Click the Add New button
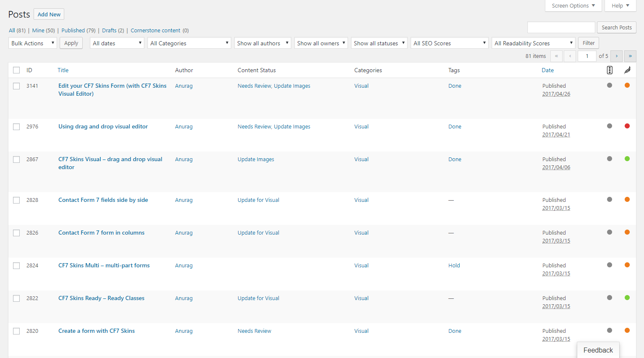Image resolution: width=644 pixels, height=358 pixels. 49,14
